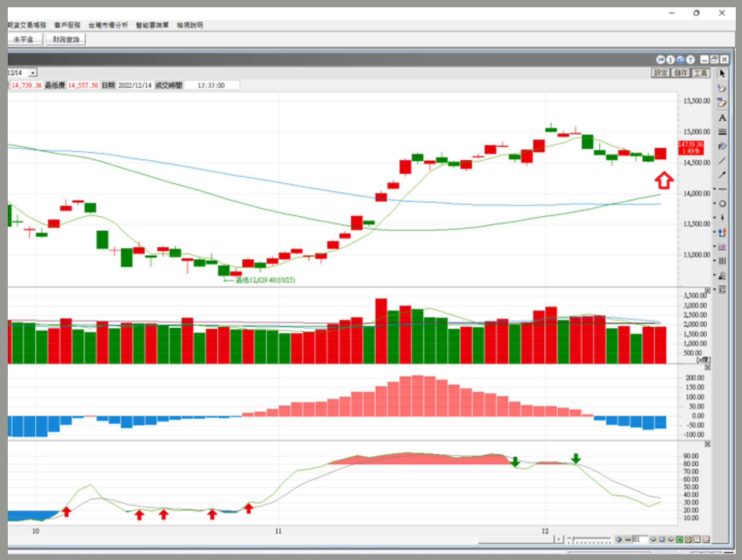Select the fan lines tool
Image resolution: width=742 pixels, height=560 pixels.
click(x=722, y=275)
